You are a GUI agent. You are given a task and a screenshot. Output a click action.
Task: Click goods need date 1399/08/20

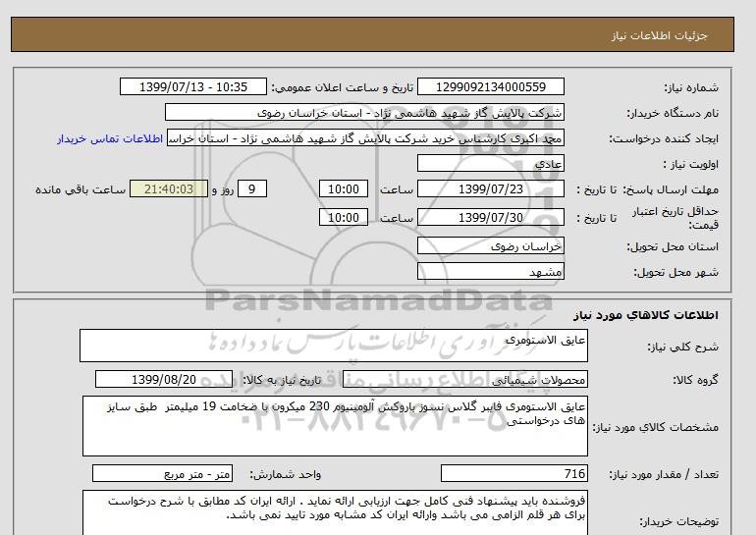tap(165, 380)
